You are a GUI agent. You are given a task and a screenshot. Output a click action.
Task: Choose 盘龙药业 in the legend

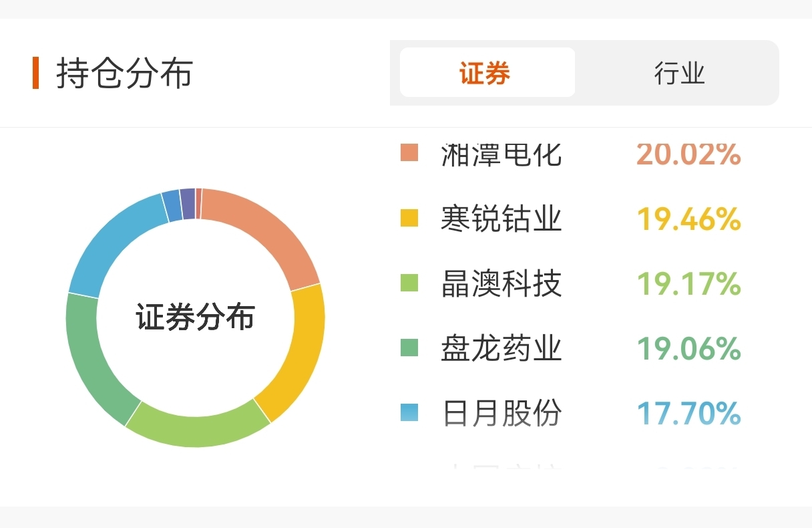pyautogui.click(x=501, y=348)
